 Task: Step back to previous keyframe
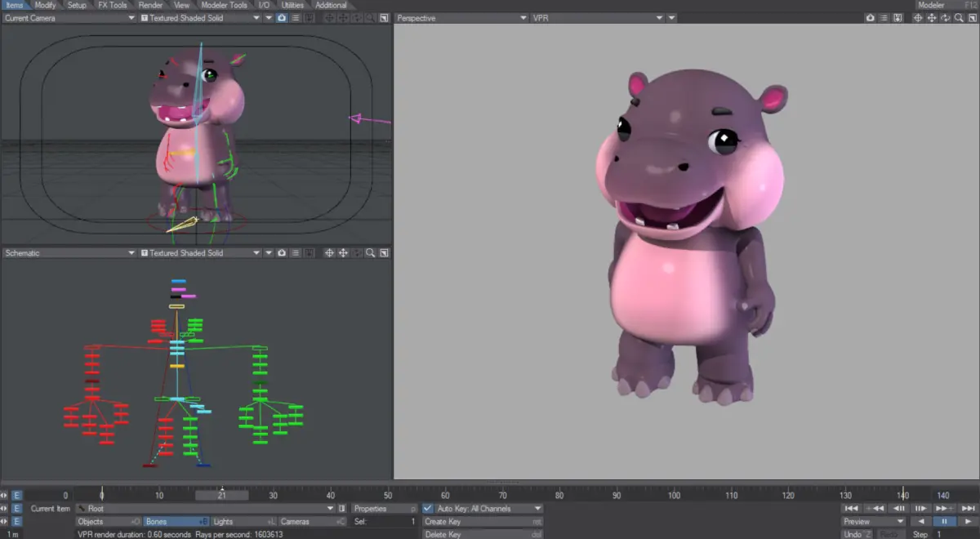[x=875, y=508]
